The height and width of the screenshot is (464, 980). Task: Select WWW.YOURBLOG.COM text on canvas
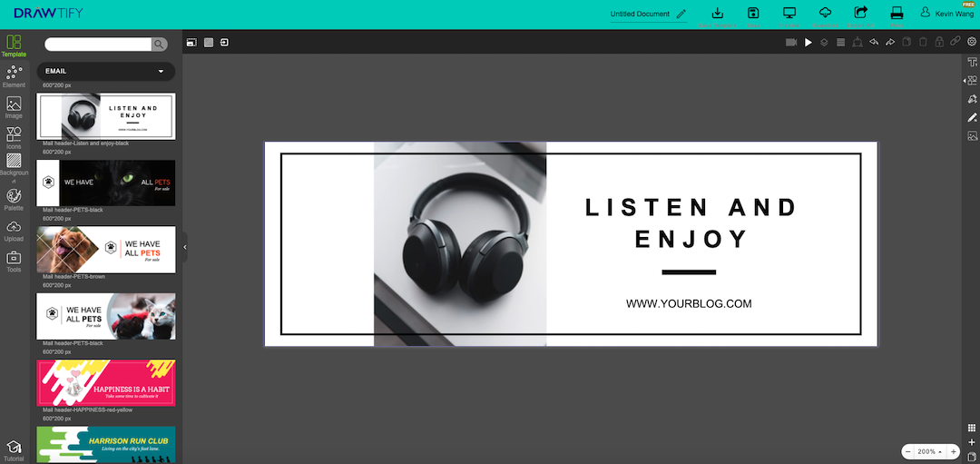click(x=689, y=304)
